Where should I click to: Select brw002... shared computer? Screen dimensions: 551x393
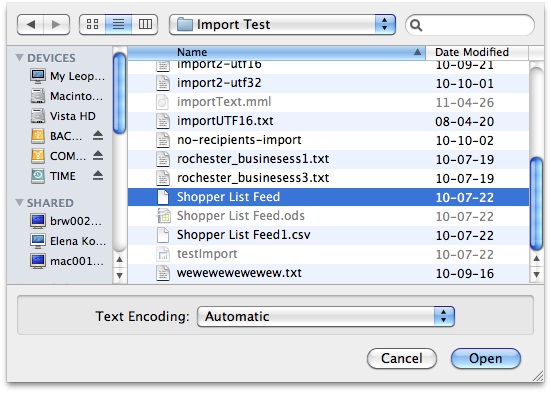[x=67, y=221]
